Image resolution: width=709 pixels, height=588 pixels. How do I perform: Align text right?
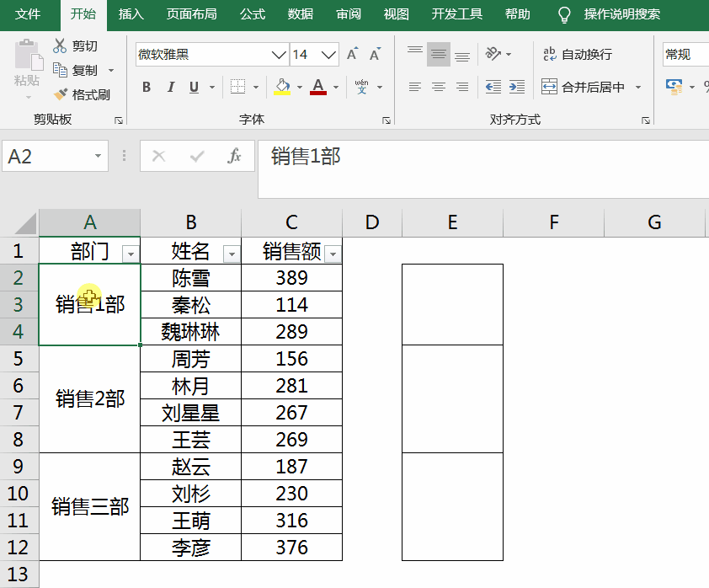462,87
